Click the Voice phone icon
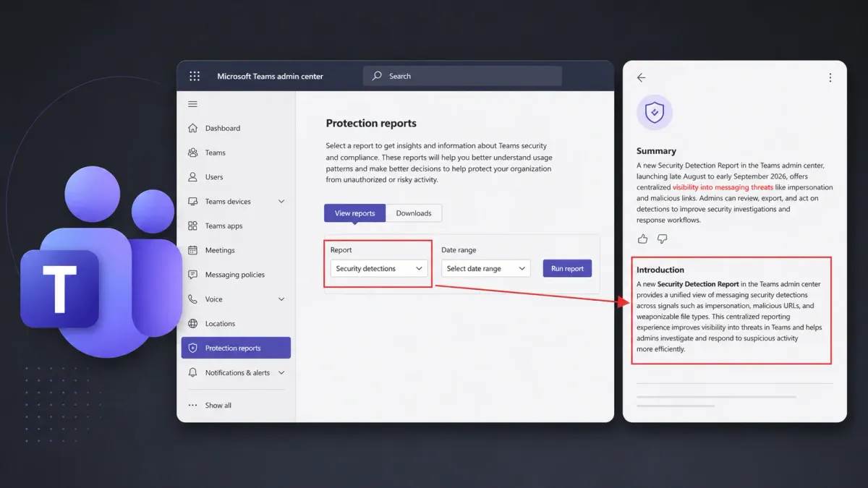The height and width of the screenshot is (488, 868). [192, 299]
